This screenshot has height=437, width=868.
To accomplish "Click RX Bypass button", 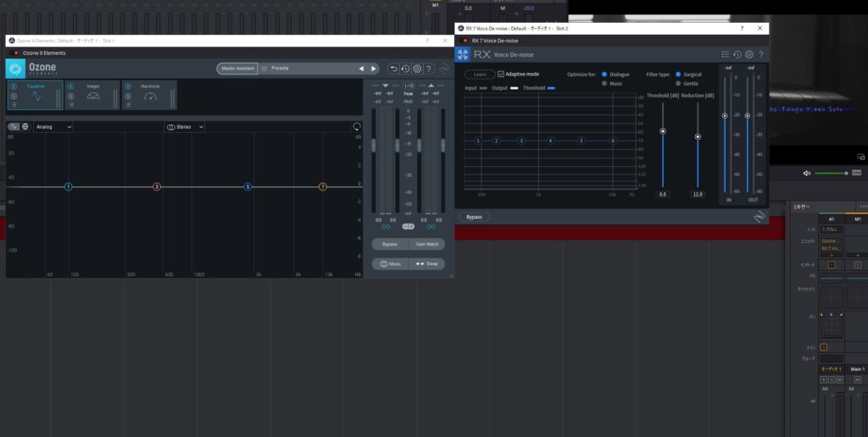I will pos(474,217).
